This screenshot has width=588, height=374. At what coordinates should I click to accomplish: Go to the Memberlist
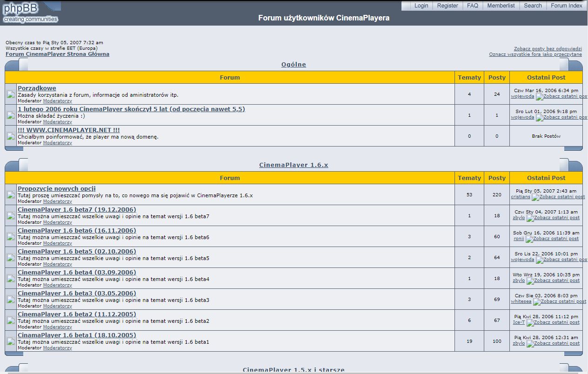pos(501,6)
